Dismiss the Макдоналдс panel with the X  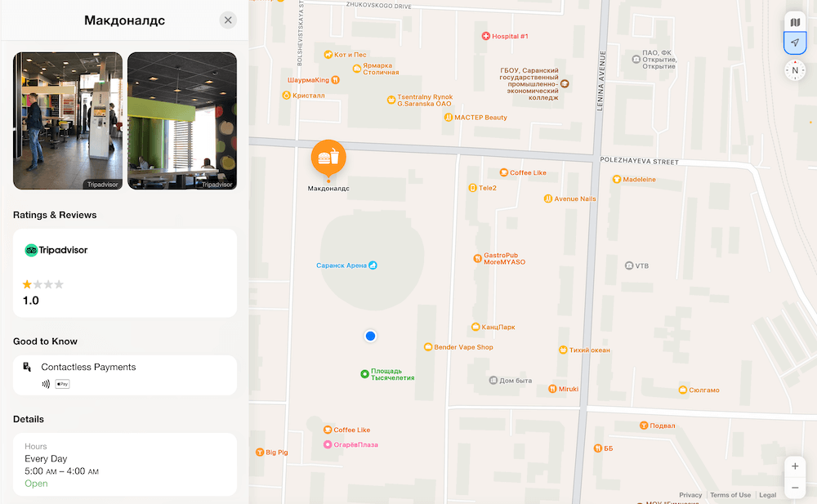point(228,20)
